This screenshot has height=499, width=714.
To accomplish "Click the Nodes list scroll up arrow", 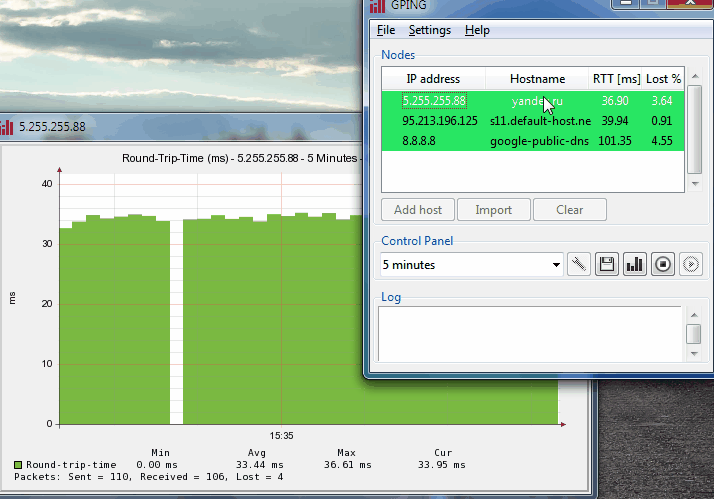I will [695, 76].
